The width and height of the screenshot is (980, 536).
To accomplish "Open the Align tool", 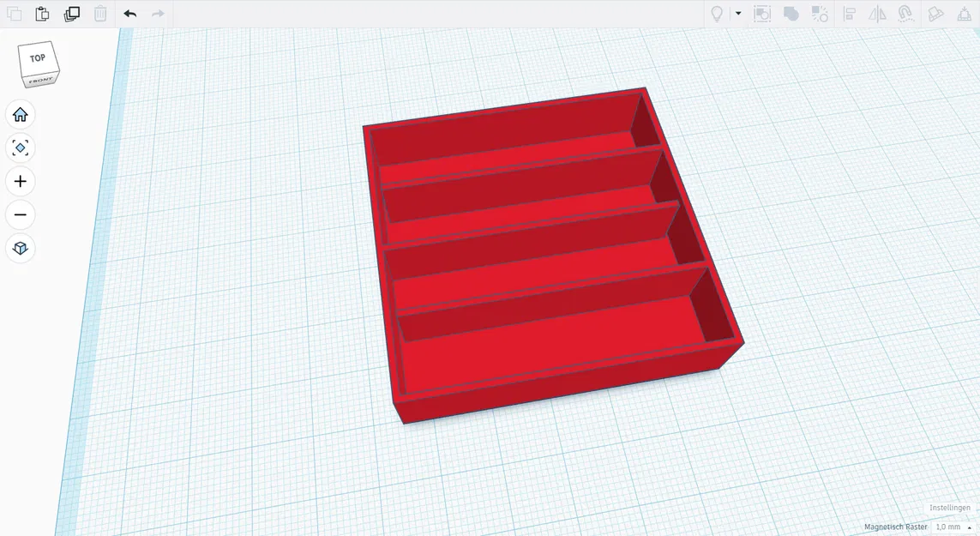I will pos(850,14).
